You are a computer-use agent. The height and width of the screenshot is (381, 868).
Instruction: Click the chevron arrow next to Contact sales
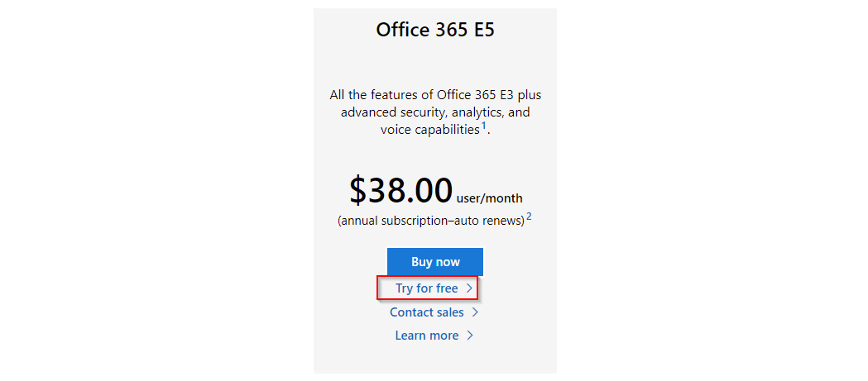475,312
